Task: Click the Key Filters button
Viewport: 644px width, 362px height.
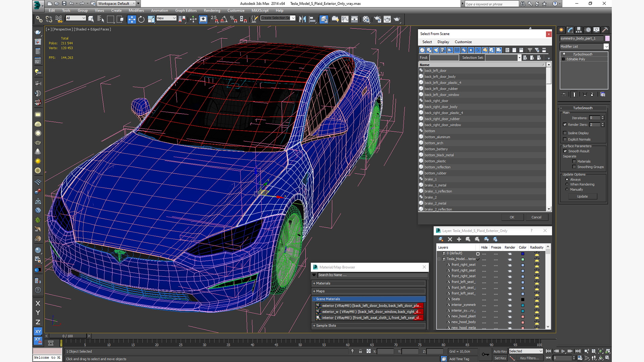Action: pyautogui.click(x=529, y=358)
